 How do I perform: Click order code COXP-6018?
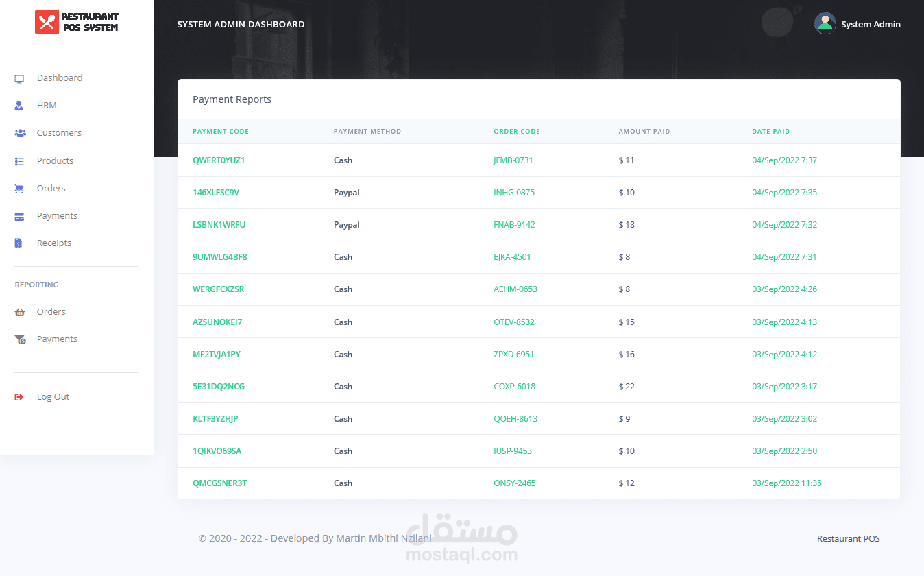[514, 387]
